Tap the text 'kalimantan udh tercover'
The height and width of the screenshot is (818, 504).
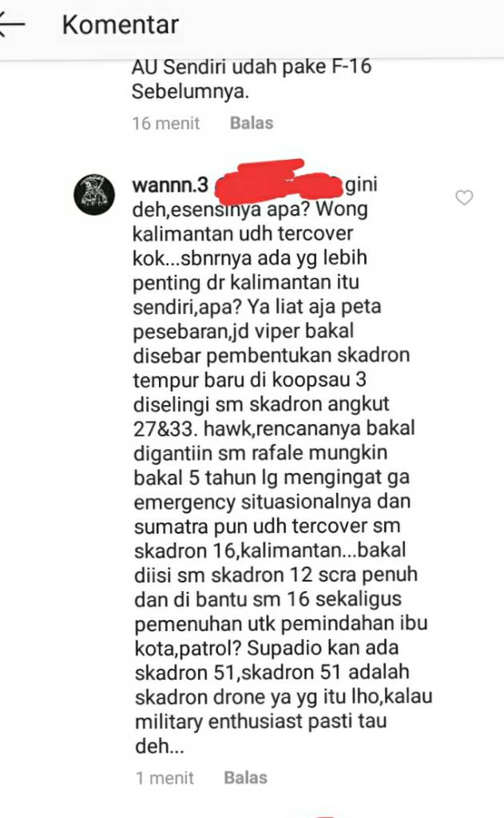(x=243, y=233)
